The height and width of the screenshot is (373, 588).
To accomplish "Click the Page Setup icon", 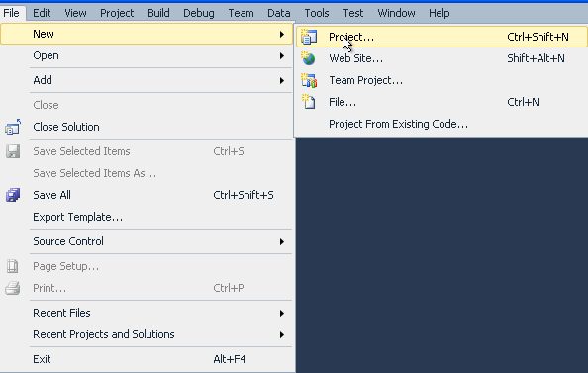I will [x=13, y=266].
